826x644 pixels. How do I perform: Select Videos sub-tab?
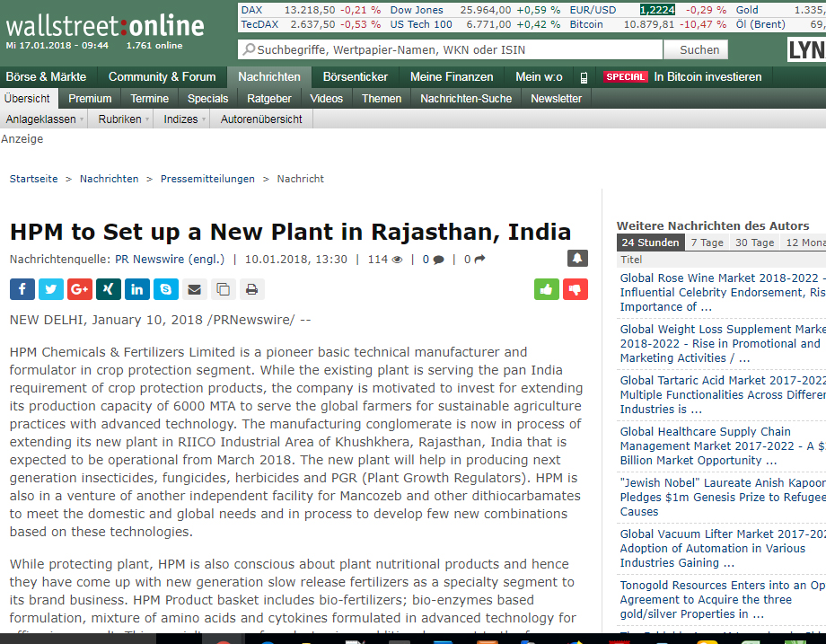click(x=326, y=99)
